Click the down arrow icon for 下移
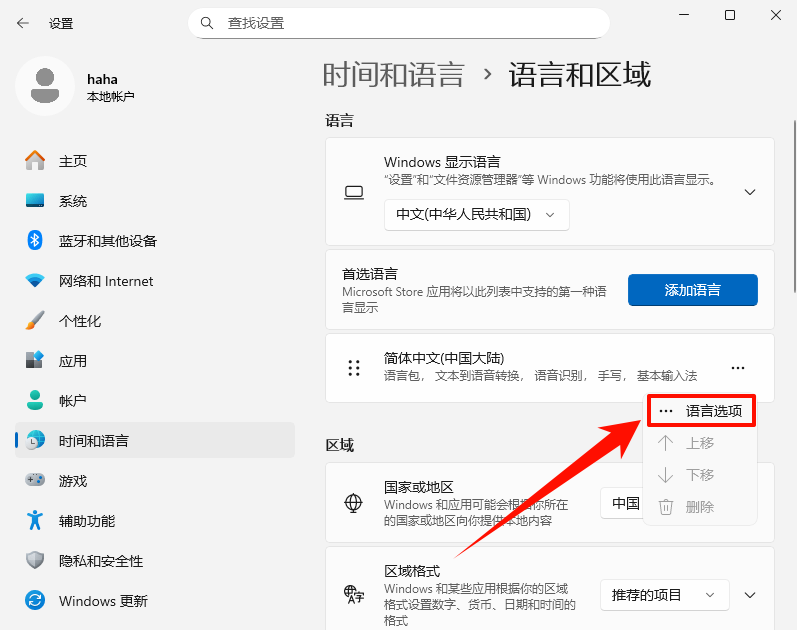The image size is (797, 630). [665, 475]
